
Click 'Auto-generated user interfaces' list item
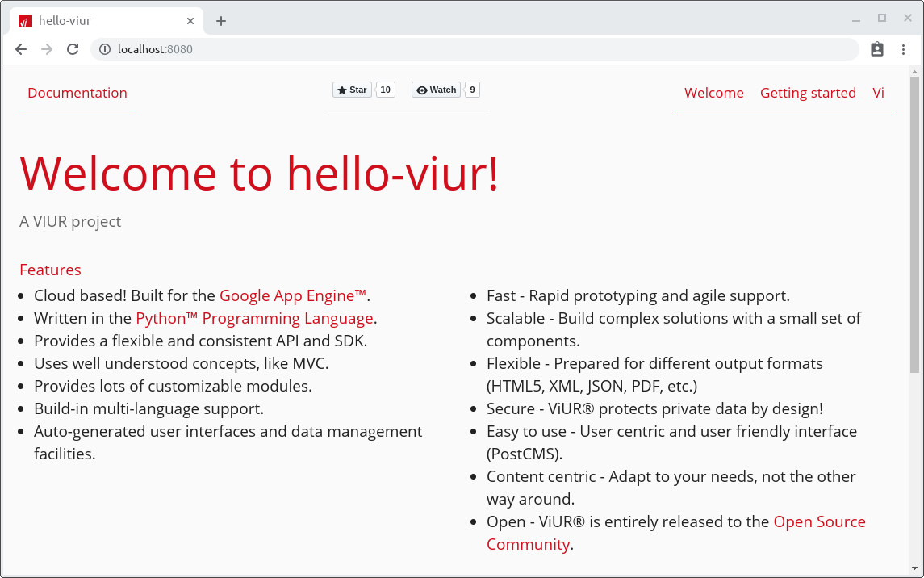click(228, 443)
